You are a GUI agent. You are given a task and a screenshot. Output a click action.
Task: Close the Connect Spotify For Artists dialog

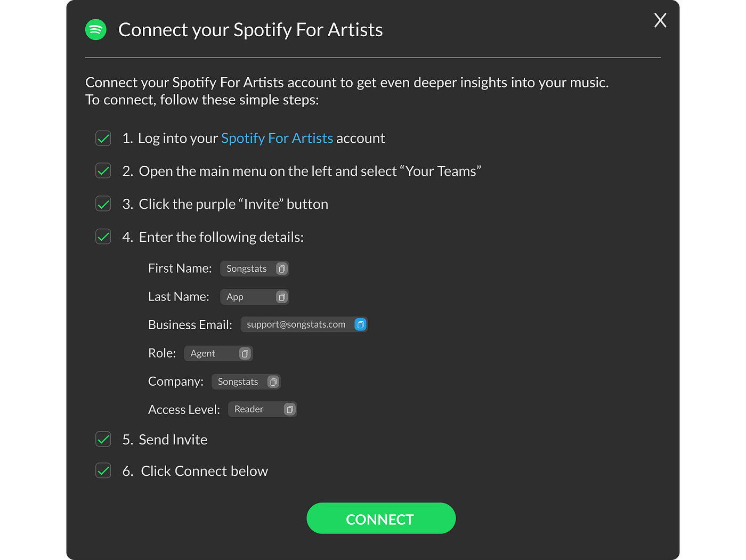(x=660, y=20)
